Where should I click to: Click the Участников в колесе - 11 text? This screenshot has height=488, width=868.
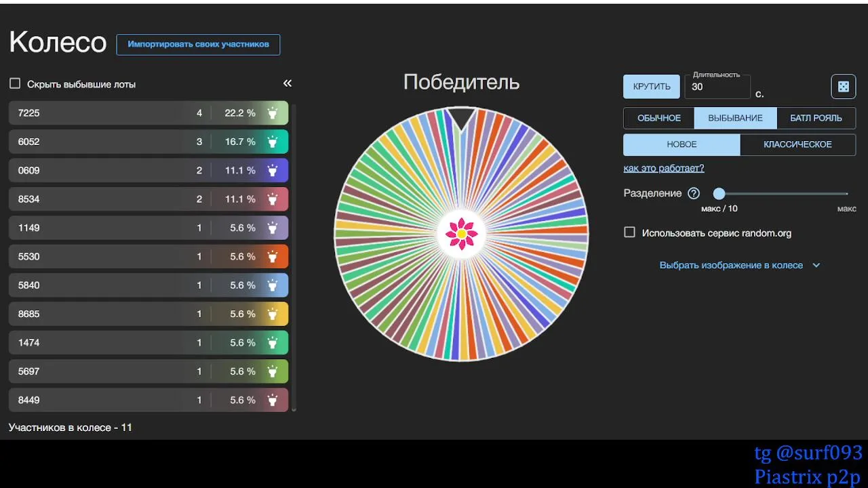[x=71, y=428]
